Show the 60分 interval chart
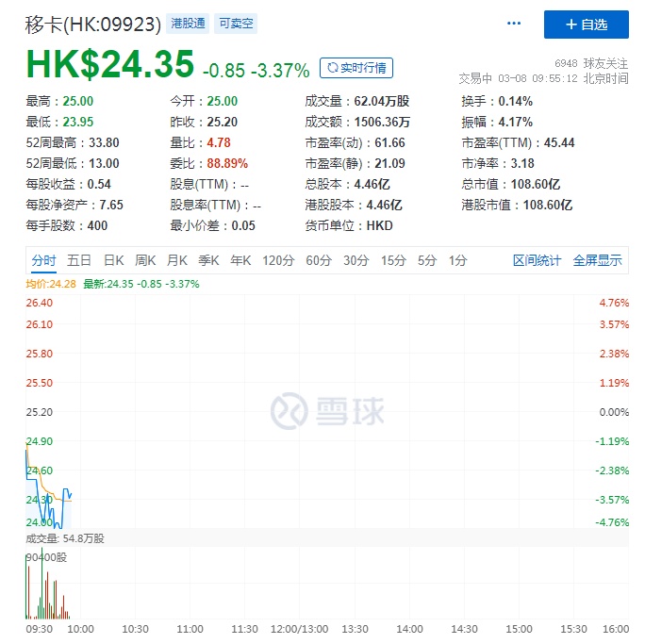Image resolution: width=645 pixels, height=644 pixels. pos(319,260)
